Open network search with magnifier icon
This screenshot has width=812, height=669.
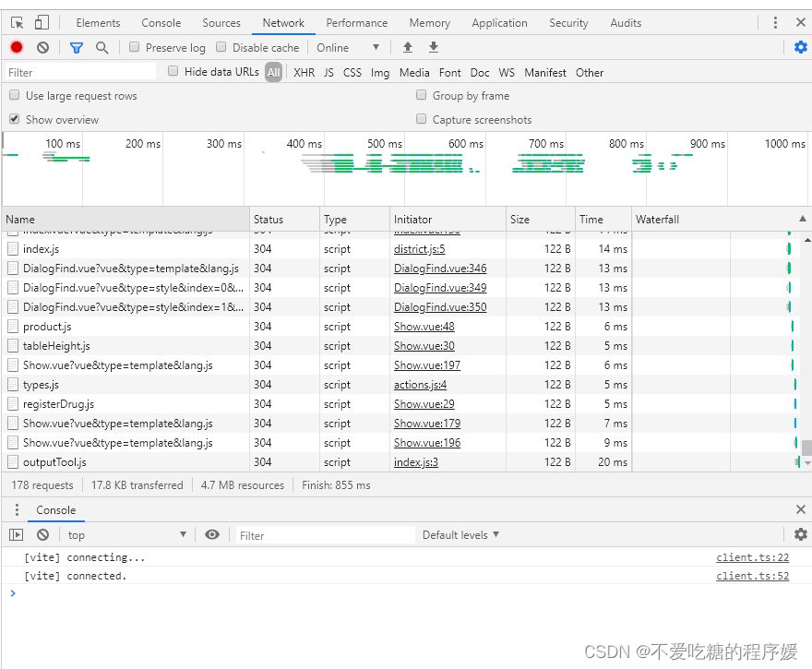102,47
